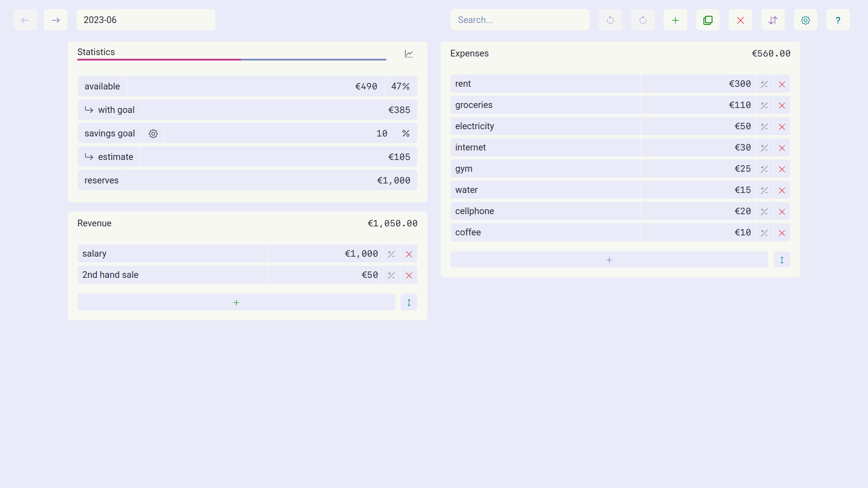Delete the 2nd hand sale entry
Viewport: 868px width, 488px height.
coord(409,275)
